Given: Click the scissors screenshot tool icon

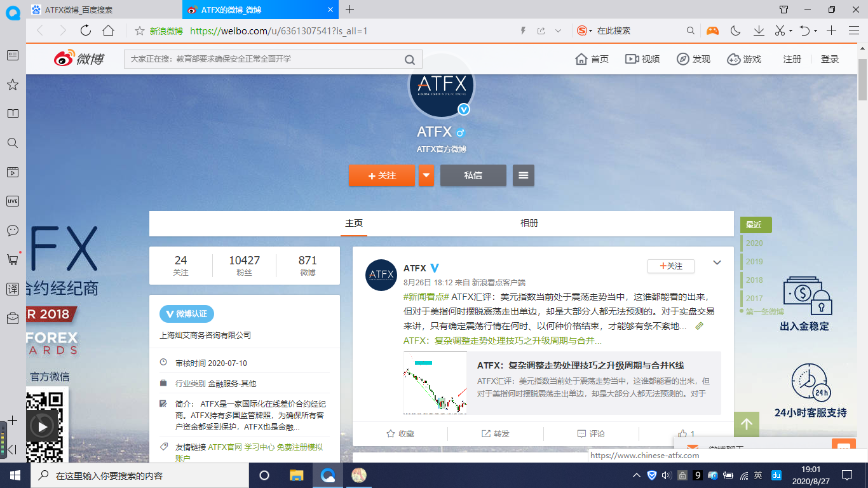Looking at the screenshot, I should click(x=780, y=30).
